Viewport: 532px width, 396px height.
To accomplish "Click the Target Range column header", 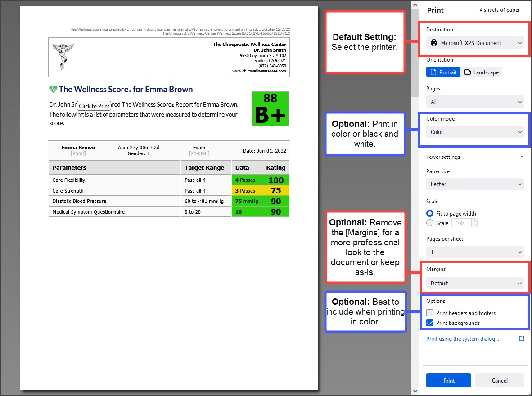I will click(204, 168).
